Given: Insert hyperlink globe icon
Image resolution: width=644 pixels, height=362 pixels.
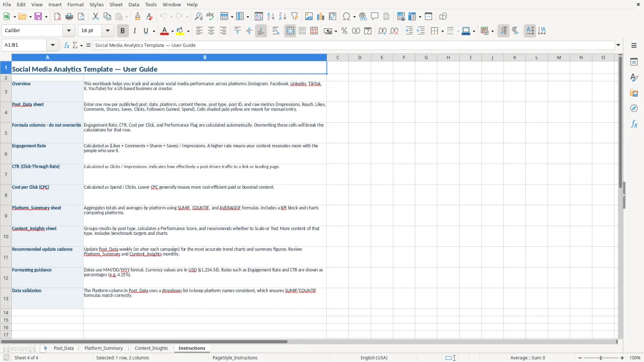Looking at the screenshot, I should point(363,17).
